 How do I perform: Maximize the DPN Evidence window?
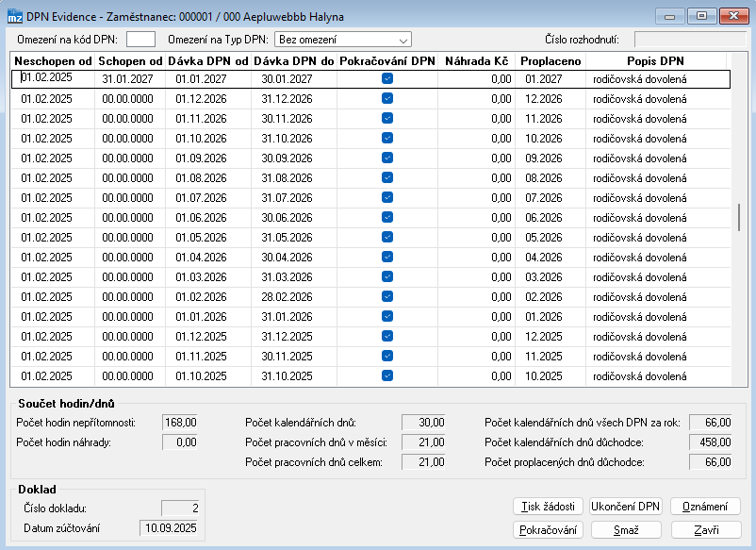[700, 16]
